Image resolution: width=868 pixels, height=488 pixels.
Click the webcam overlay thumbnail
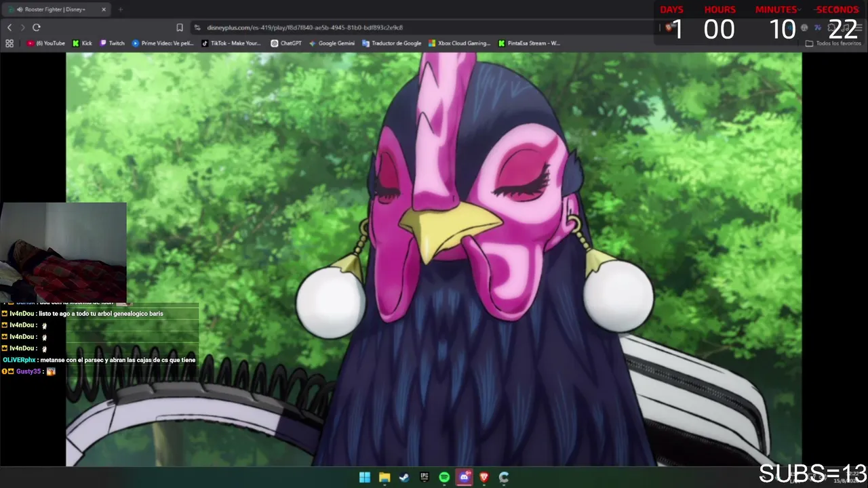point(63,251)
